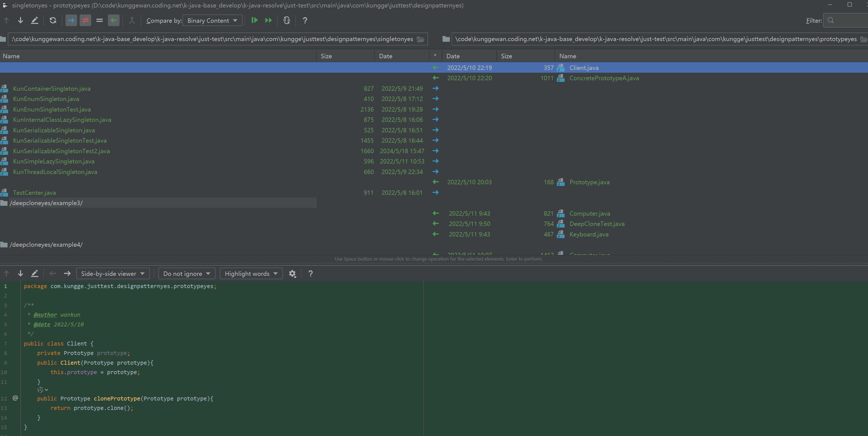
Task: Click the synchronize/refresh icon
Action: click(x=53, y=21)
